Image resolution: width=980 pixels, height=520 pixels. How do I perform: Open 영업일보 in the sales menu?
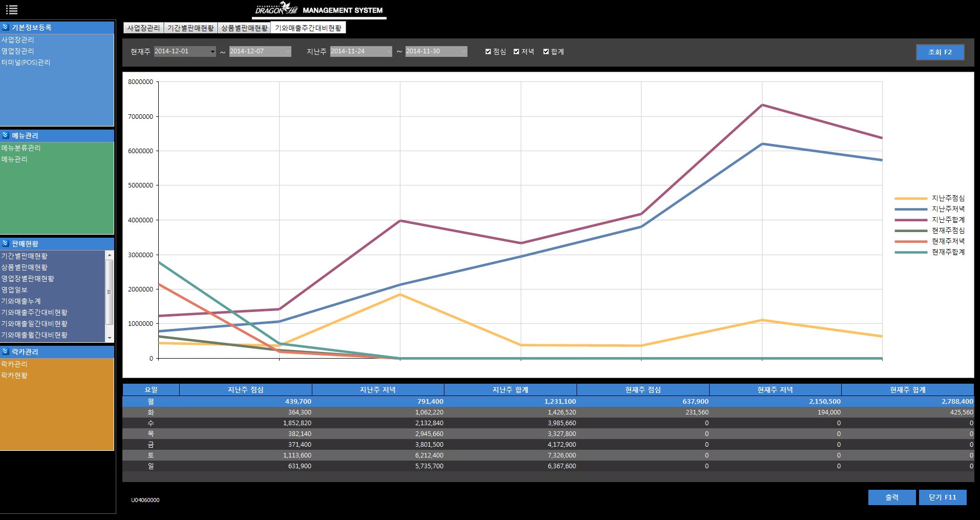point(14,290)
